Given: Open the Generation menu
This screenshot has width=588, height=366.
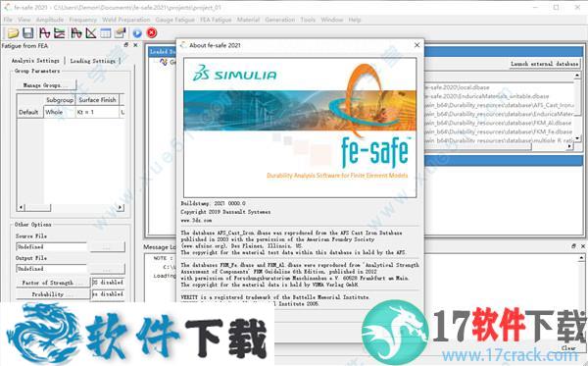Looking at the screenshot, I should [279, 20].
